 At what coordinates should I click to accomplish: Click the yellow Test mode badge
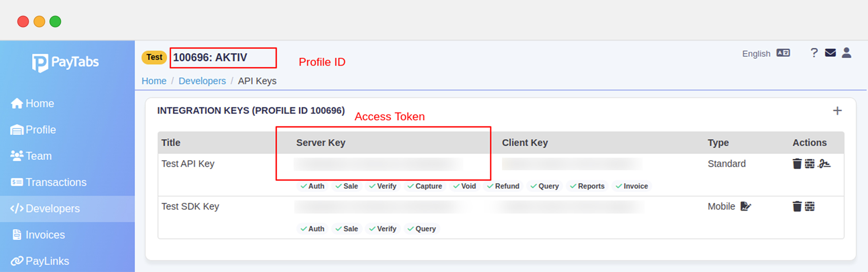154,57
